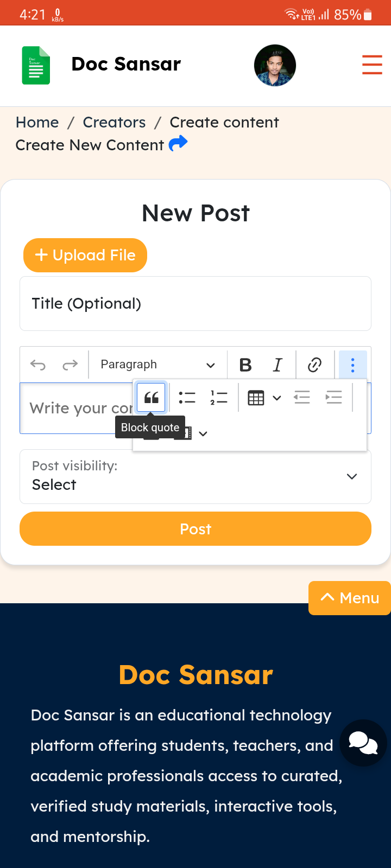The height and width of the screenshot is (868, 391).
Task: Submit with the orange Post button
Action: [195, 529]
